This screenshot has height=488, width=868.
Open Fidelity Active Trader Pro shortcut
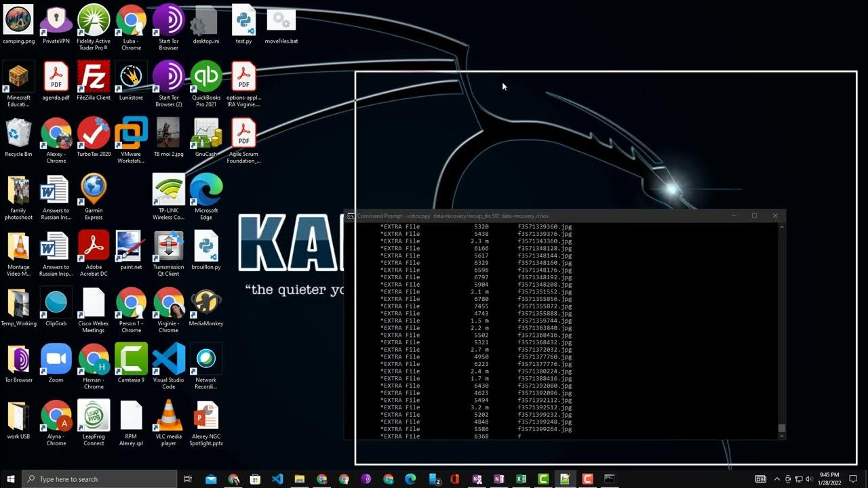94,27
